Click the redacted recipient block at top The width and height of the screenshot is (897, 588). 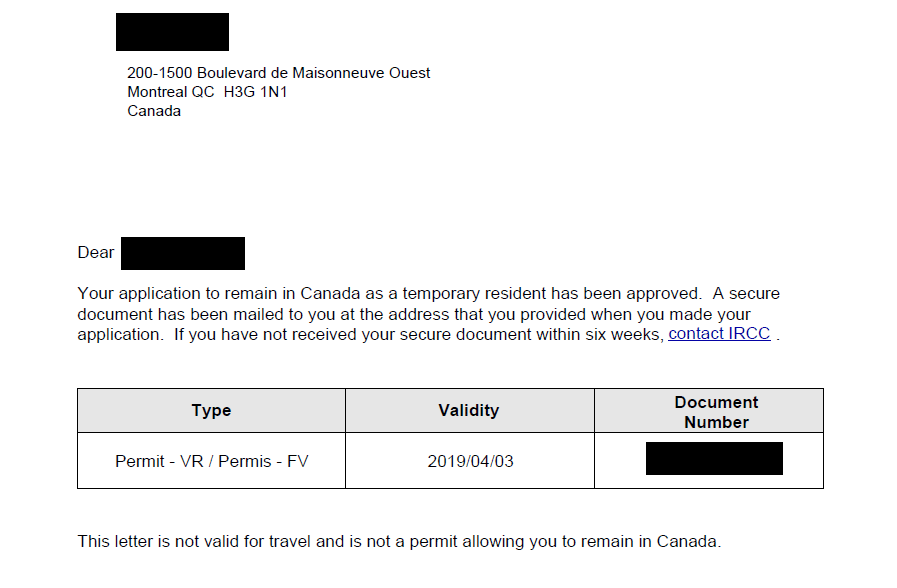[172, 32]
